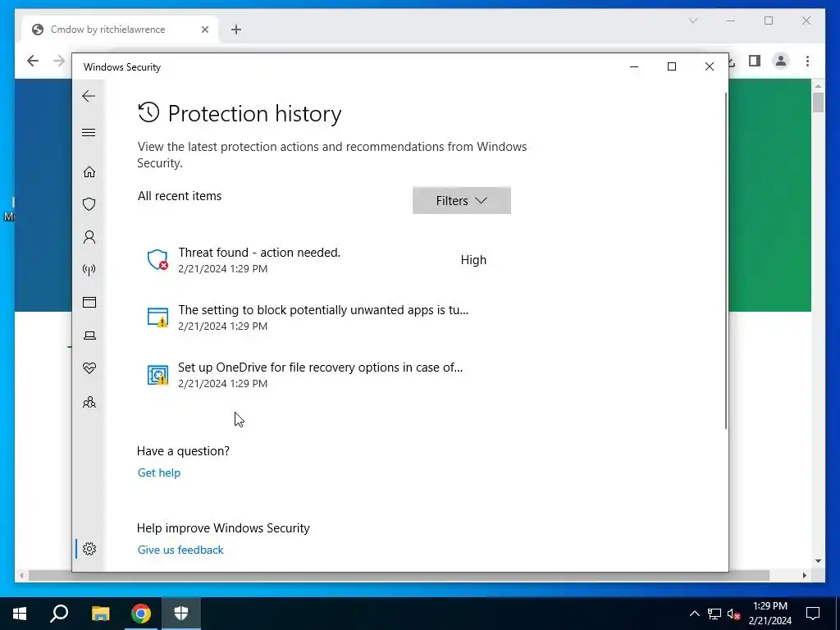The height and width of the screenshot is (630, 840).
Task: Open Chrome three-dot menu
Action: tap(807, 61)
